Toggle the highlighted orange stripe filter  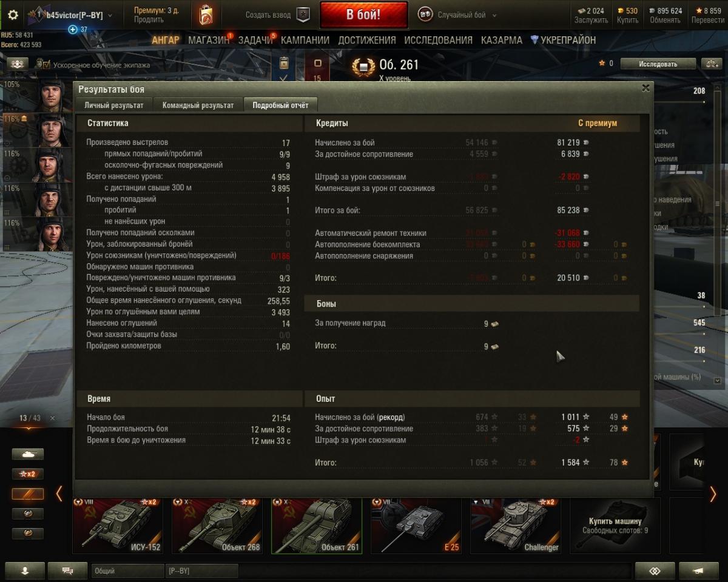(x=28, y=494)
